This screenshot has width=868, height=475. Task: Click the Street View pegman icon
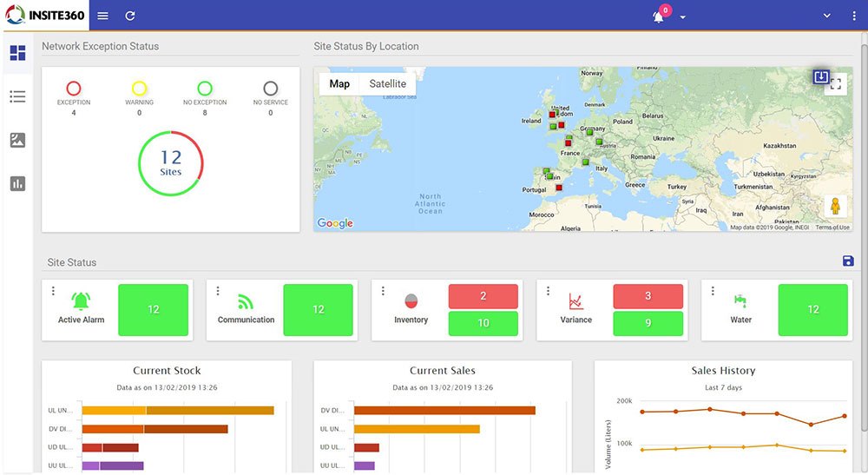pyautogui.click(x=835, y=206)
